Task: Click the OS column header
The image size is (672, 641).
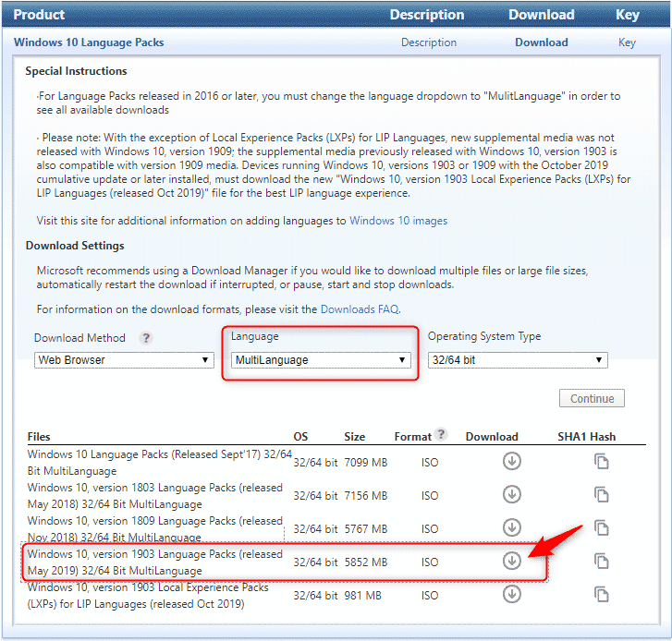Action: click(300, 437)
